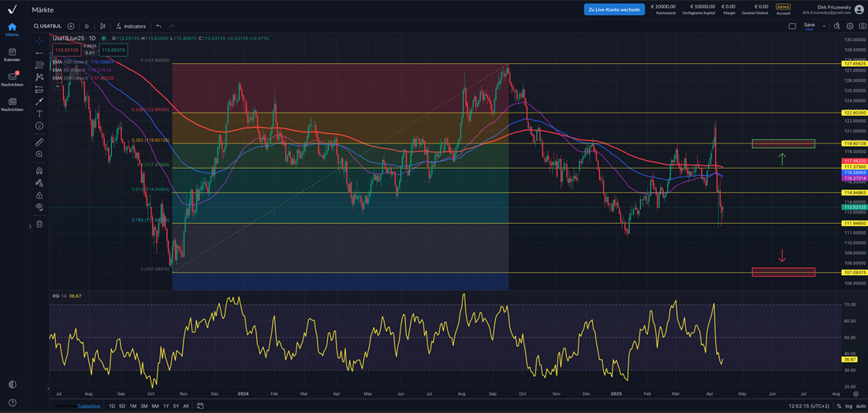Screen dimensions: 868x413
Task: Toggle log scale on price axis
Action: (x=848, y=406)
